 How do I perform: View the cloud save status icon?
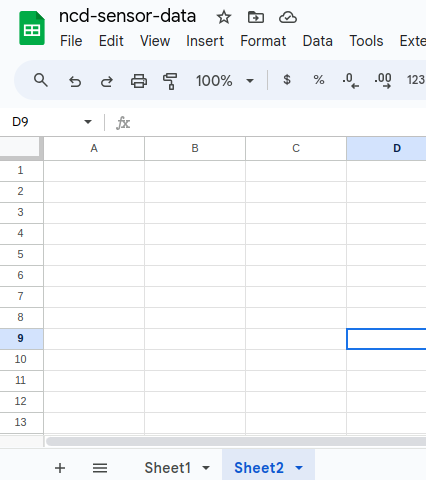(288, 17)
